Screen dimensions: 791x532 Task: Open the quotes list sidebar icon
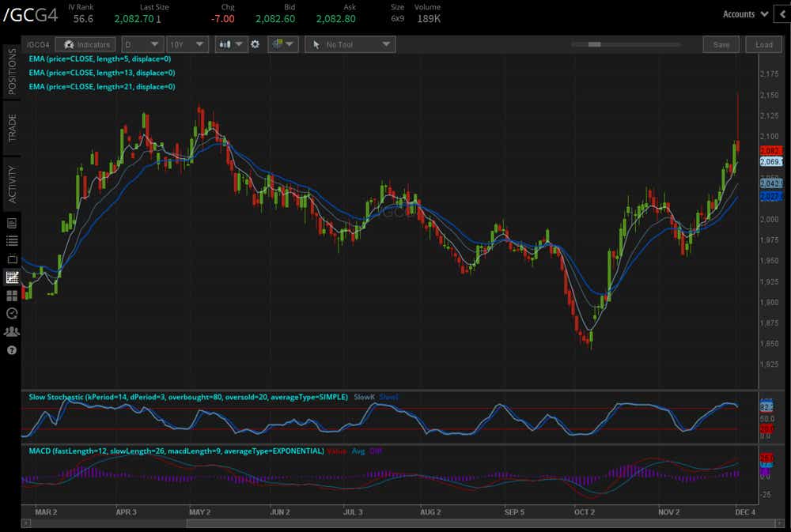[12, 240]
